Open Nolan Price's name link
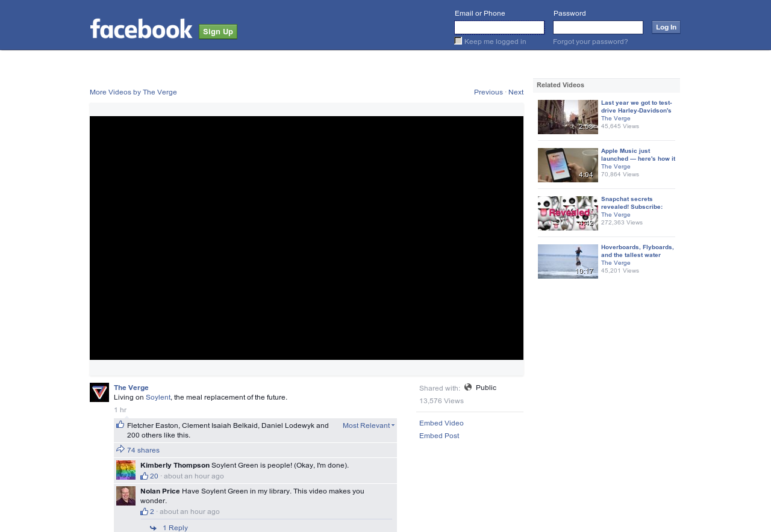 [160, 491]
